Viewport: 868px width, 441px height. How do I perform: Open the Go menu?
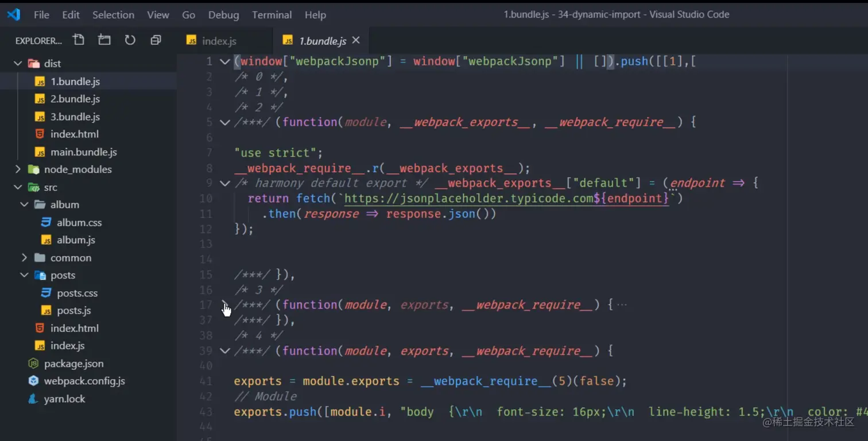[188, 15]
